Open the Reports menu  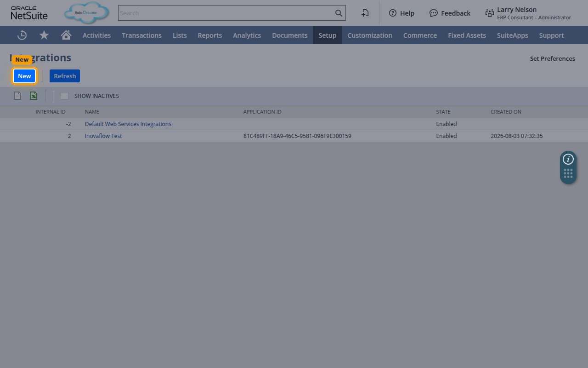coord(210,35)
